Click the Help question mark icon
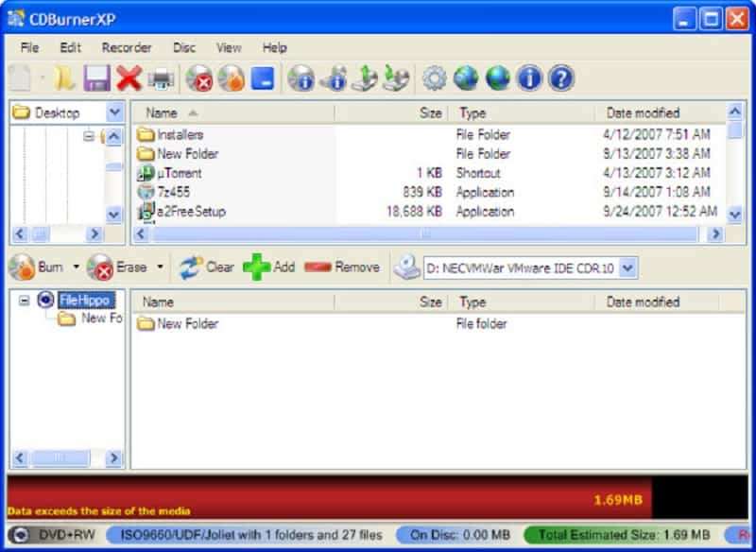Viewport: 756px width, 552px height. [x=561, y=78]
